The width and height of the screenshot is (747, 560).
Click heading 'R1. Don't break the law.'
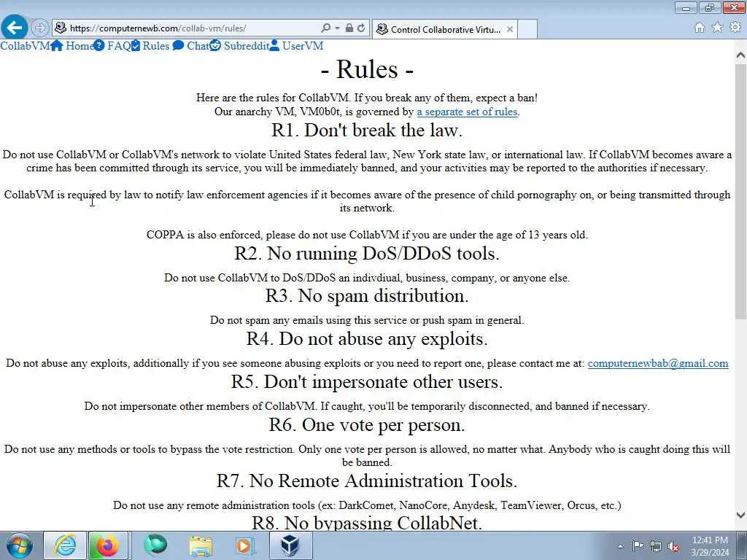pyautogui.click(x=367, y=130)
